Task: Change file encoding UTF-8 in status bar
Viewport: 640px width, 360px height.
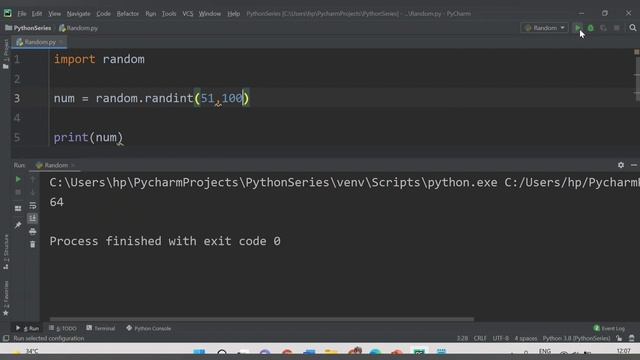Action: [500, 338]
